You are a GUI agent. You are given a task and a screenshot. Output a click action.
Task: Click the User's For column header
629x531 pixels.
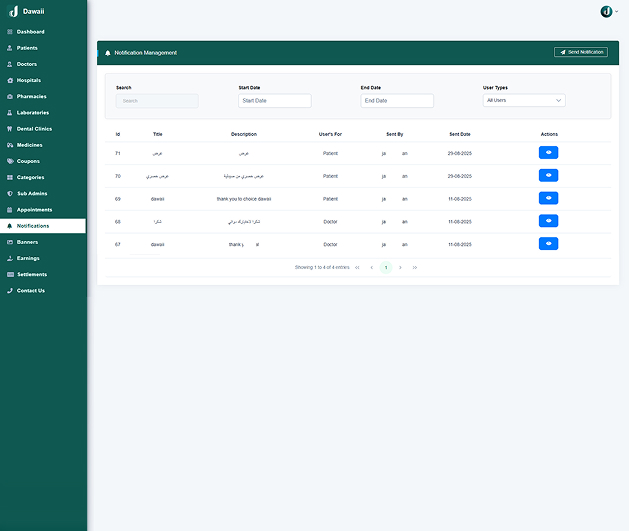point(330,134)
